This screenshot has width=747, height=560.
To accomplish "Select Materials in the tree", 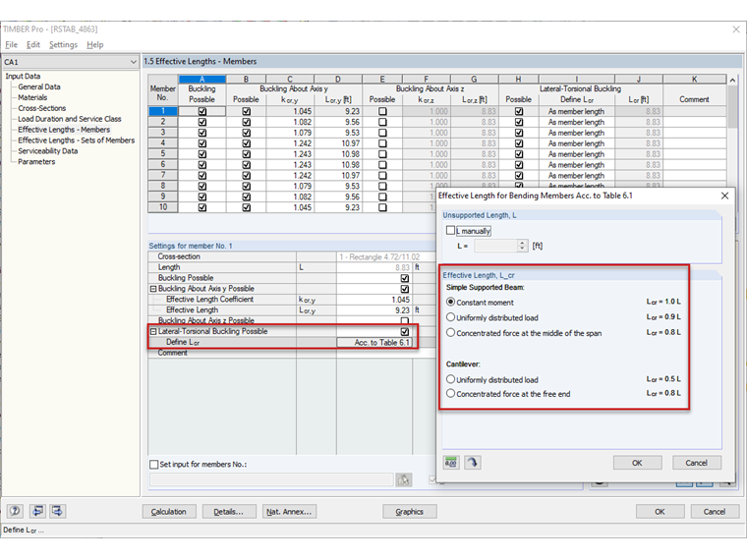I will [32, 97].
